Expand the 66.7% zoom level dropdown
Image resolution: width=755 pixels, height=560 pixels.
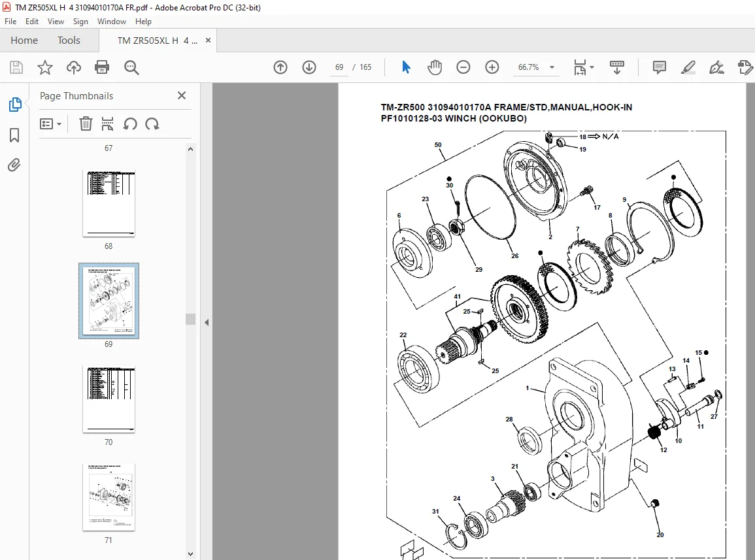[552, 67]
